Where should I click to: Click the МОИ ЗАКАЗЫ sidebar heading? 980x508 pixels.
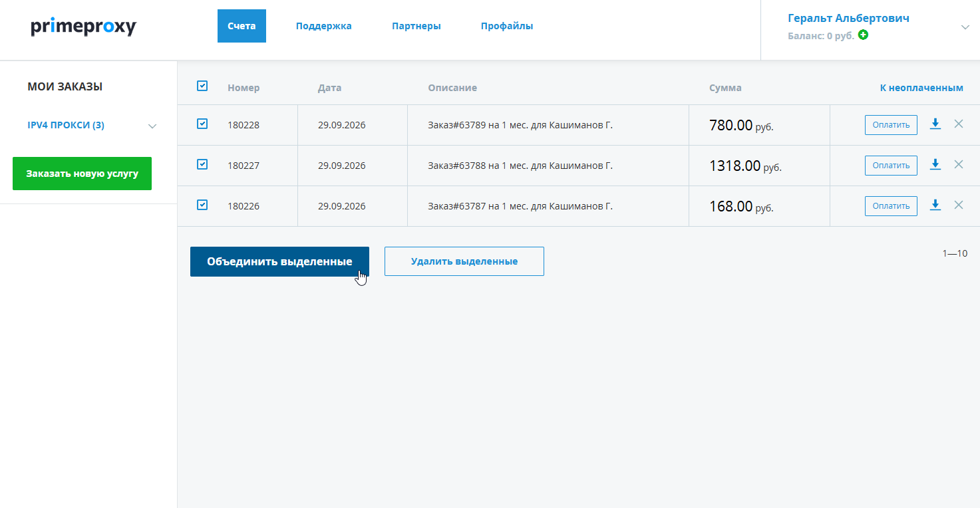click(65, 86)
